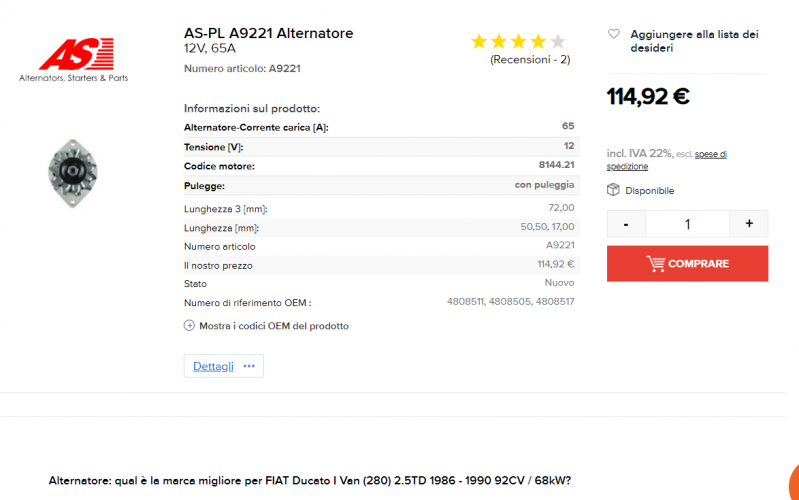Expand Mostra i codici OEM del prodotto
Screen dimensions: 799x500
coord(273,326)
